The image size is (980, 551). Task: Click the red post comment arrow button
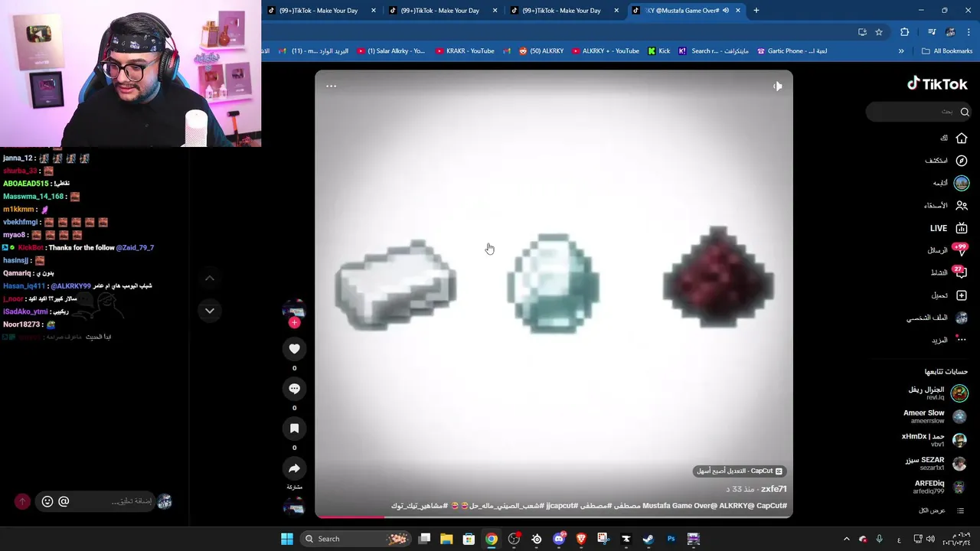coord(22,501)
